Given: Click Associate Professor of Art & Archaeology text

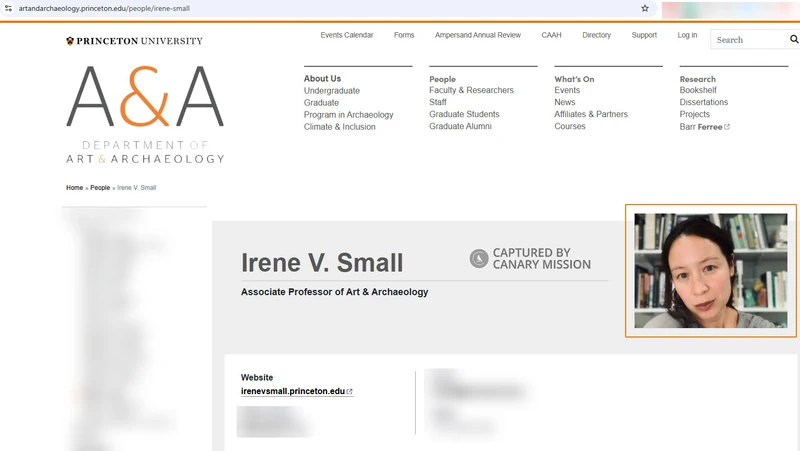Looking at the screenshot, I should (x=335, y=292).
